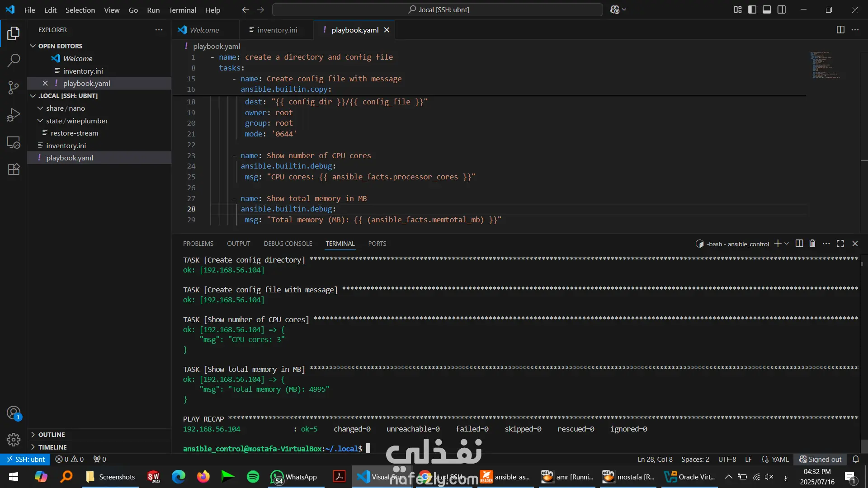Open the new terminal launch profile dropdown
868x488 pixels.
pyautogui.click(x=787, y=244)
